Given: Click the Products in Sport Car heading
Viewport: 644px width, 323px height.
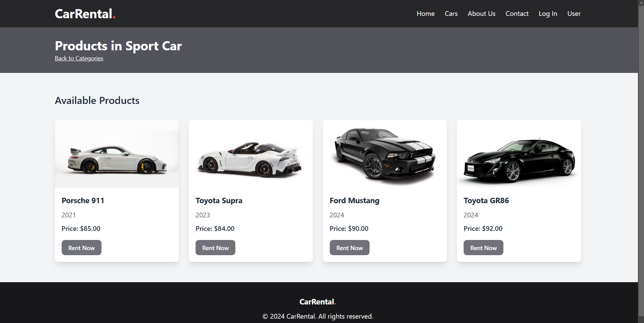Looking at the screenshot, I should click(118, 46).
